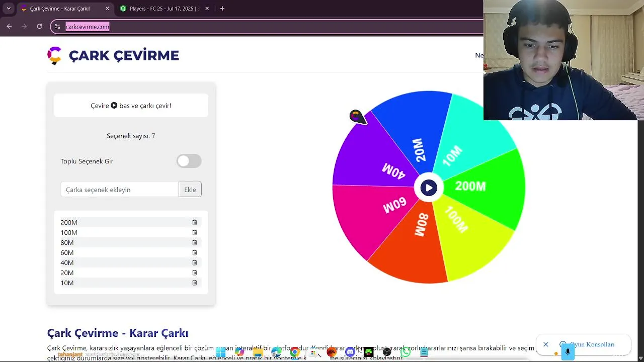Open the EA app from the taskbar
The height and width of the screenshot is (362, 644).
pyautogui.click(x=332, y=352)
